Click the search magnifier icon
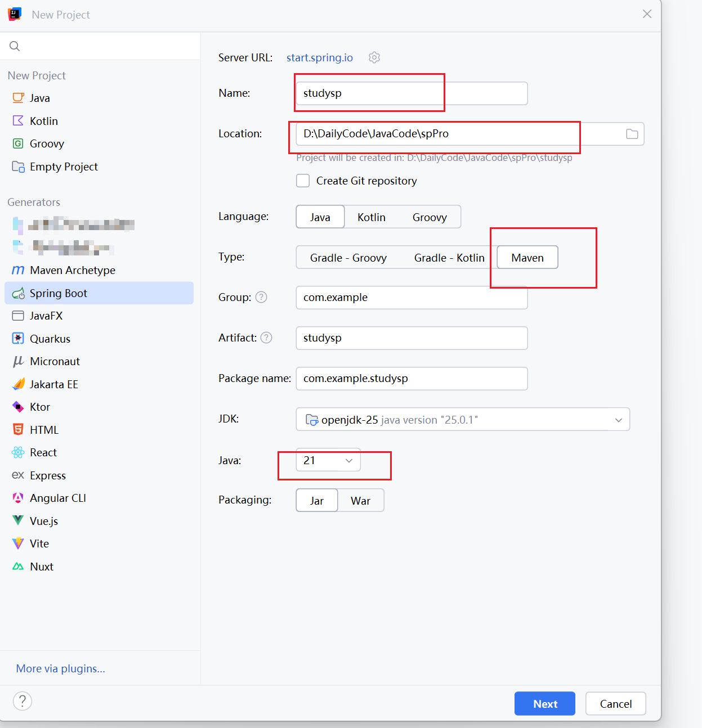702x728 pixels. [x=15, y=46]
